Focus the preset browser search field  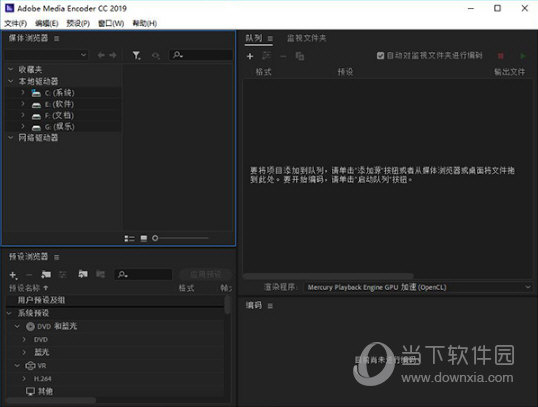pyautogui.click(x=143, y=275)
